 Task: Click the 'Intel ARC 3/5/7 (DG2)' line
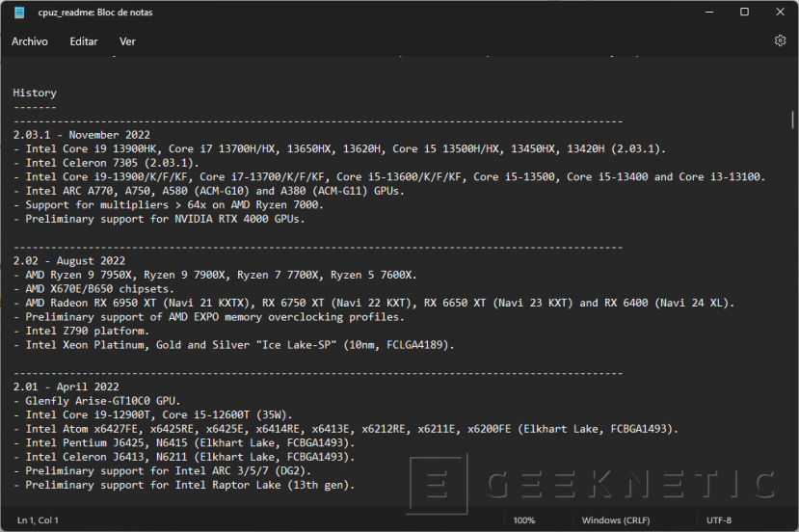pos(162,471)
